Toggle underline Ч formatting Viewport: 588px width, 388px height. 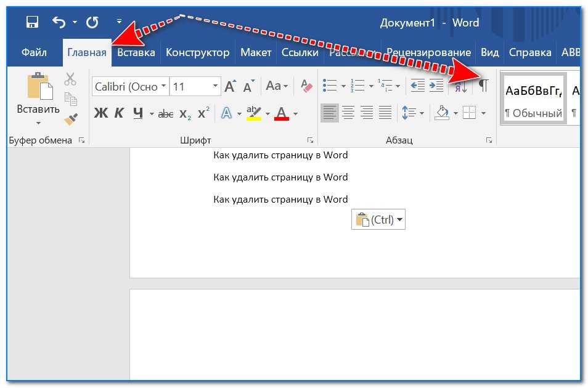(x=138, y=113)
